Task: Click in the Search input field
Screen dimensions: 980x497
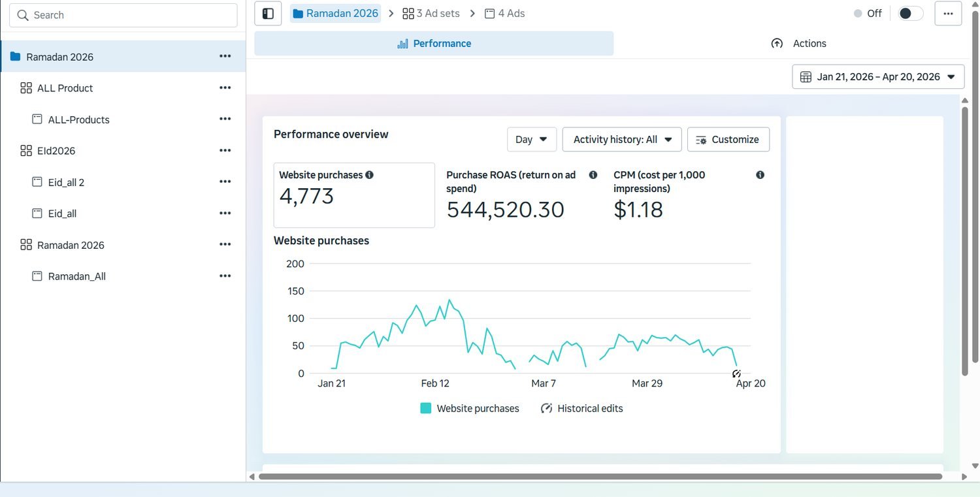Action: tap(123, 15)
